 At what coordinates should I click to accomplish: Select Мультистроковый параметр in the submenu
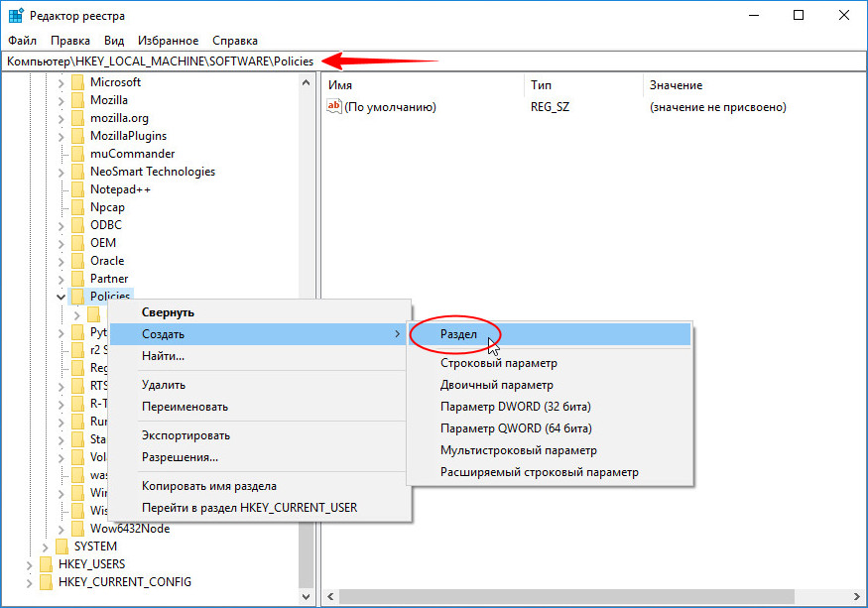pyautogui.click(x=550, y=450)
